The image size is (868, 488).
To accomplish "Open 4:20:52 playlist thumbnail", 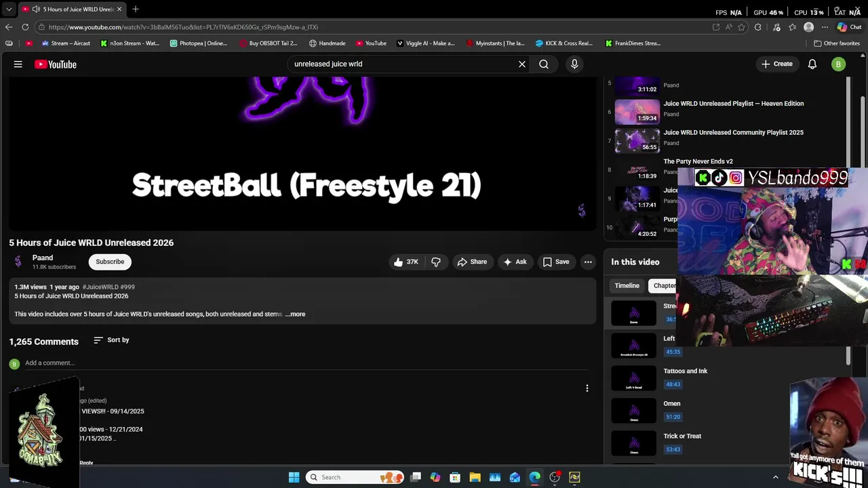I will click(x=637, y=228).
